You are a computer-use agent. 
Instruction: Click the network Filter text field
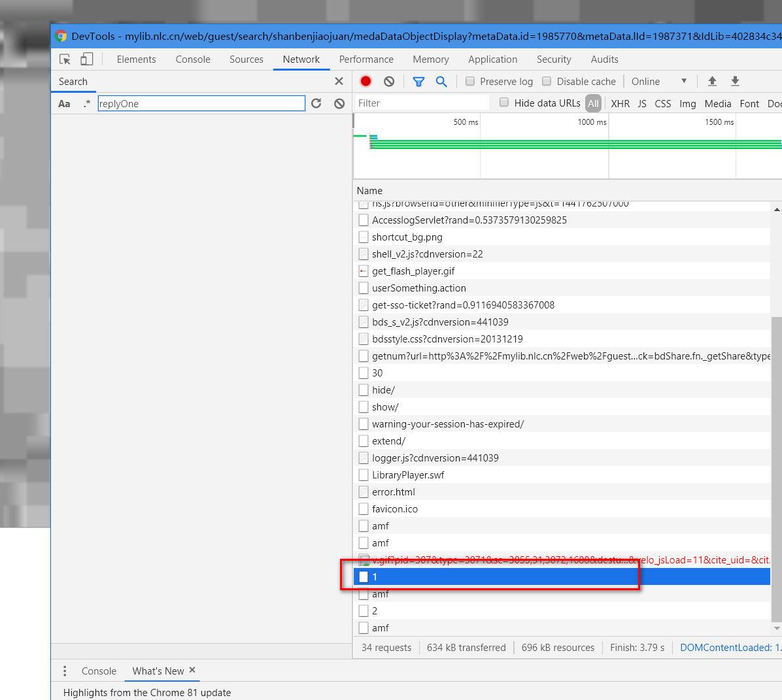(422, 103)
